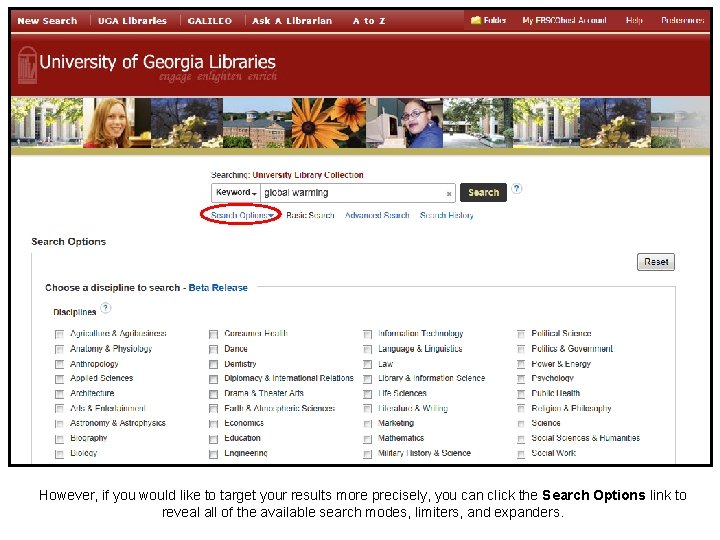Open My EBSCOhost Account link
The width and height of the screenshot is (720, 540).
tap(564, 20)
